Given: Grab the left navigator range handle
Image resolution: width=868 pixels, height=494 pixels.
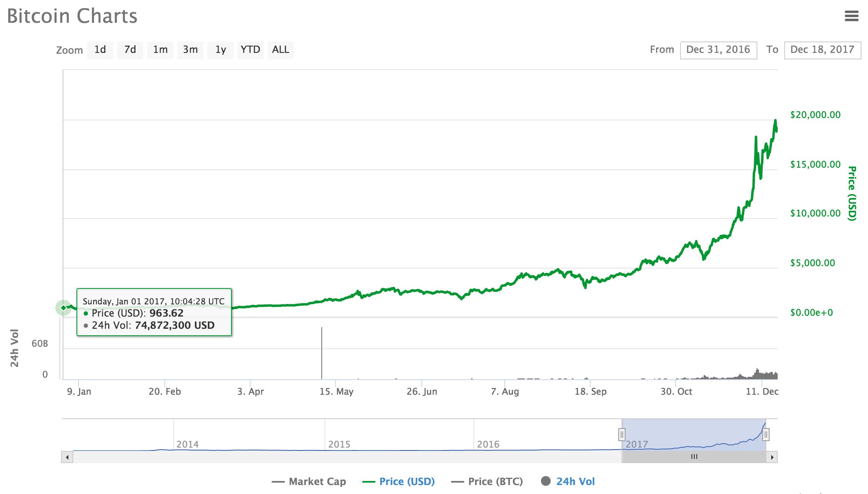Looking at the screenshot, I should pos(622,435).
